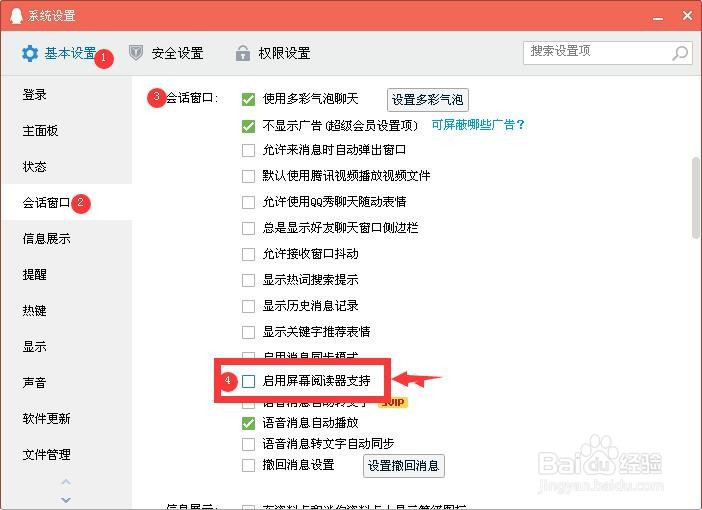Uncheck 语音消息自动播放 checkbox
The image size is (702, 510).
(248, 423)
